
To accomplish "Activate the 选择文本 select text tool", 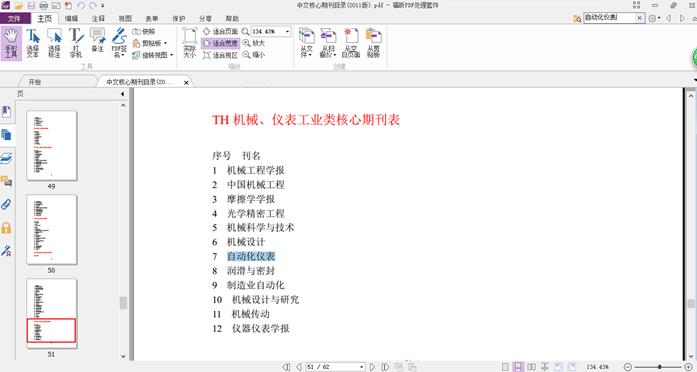I will [32, 43].
